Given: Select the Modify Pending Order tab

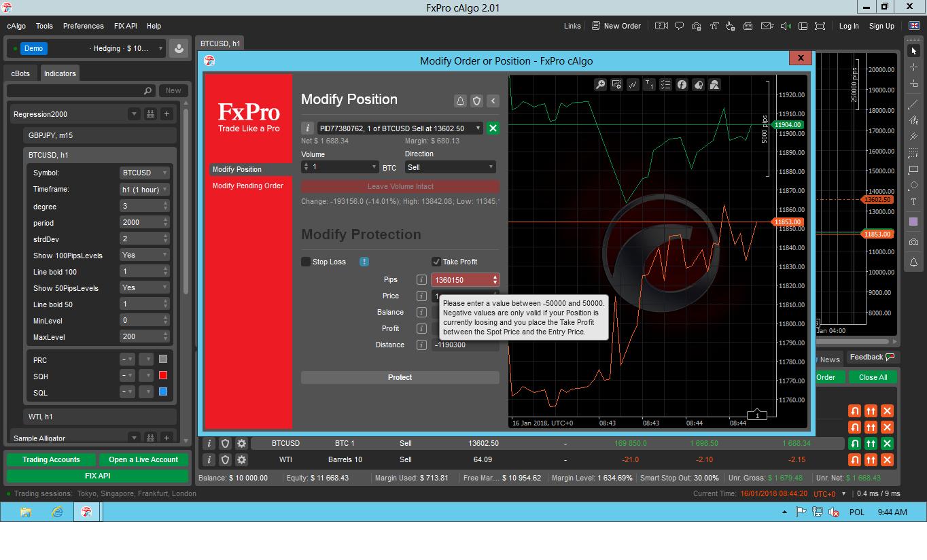Looking at the screenshot, I should [248, 186].
